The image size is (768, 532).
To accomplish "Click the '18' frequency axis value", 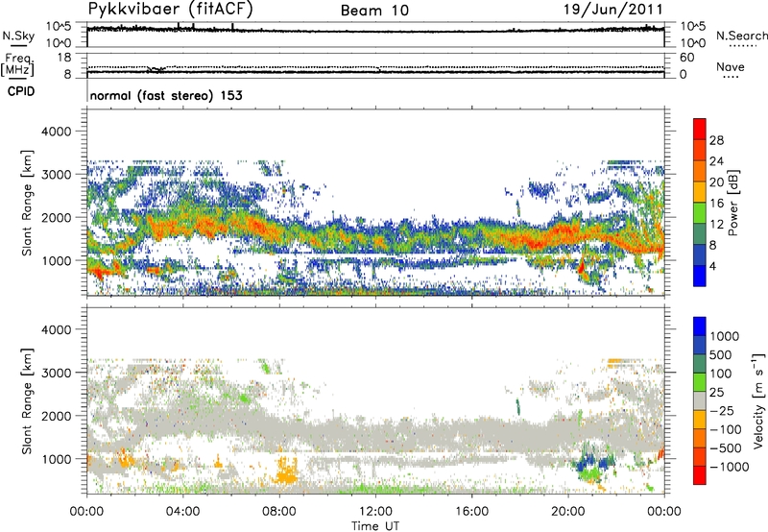I will 64,58.
